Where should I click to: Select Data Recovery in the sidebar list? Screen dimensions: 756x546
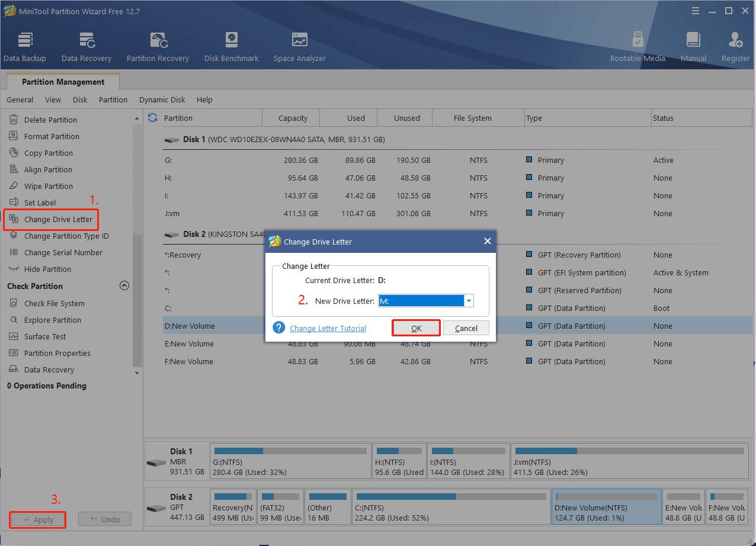49,370
